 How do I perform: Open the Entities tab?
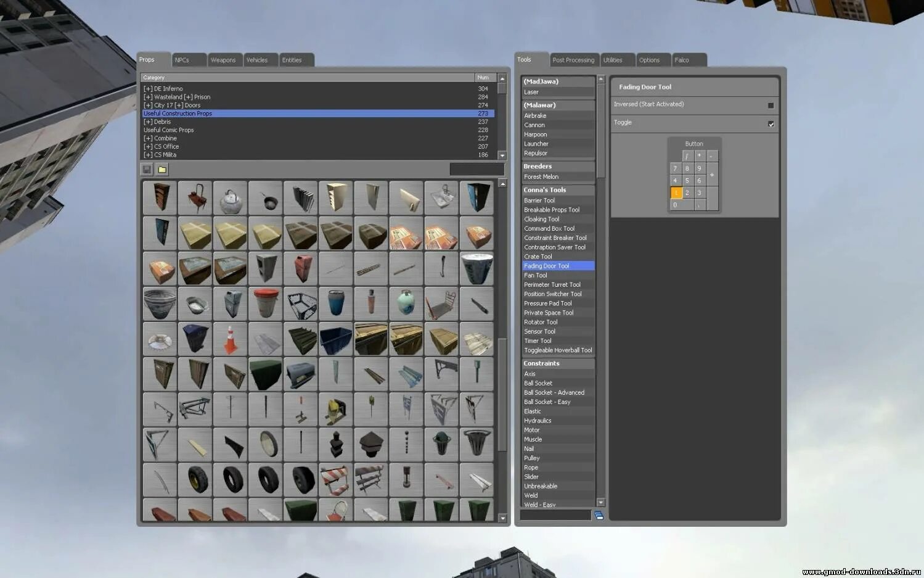pyautogui.click(x=296, y=60)
